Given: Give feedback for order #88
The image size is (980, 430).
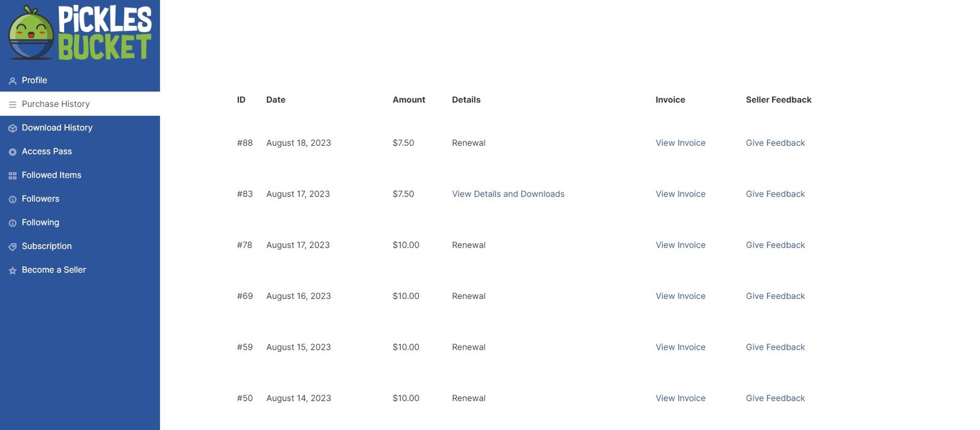Looking at the screenshot, I should pyautogui.click(x=775, y=143).
